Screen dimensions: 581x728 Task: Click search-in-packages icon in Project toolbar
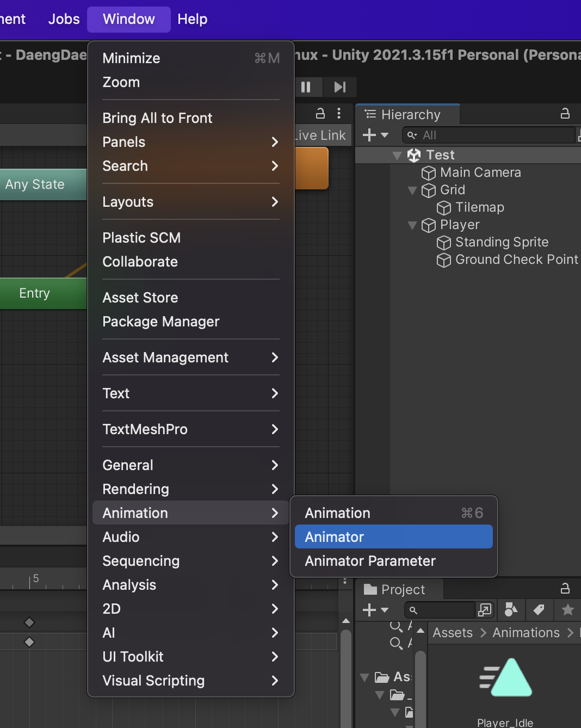coord(484,610)
